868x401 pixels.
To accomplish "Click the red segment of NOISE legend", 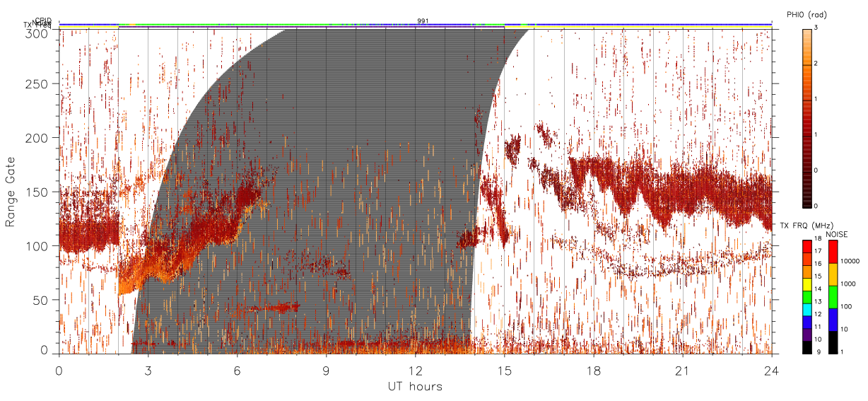I will pyautogui.click(x=833, y=252).
